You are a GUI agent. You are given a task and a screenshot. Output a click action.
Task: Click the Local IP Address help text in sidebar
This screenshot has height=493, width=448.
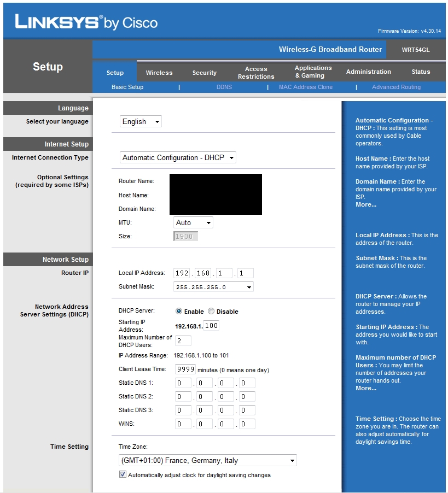(x=397, y=239)
